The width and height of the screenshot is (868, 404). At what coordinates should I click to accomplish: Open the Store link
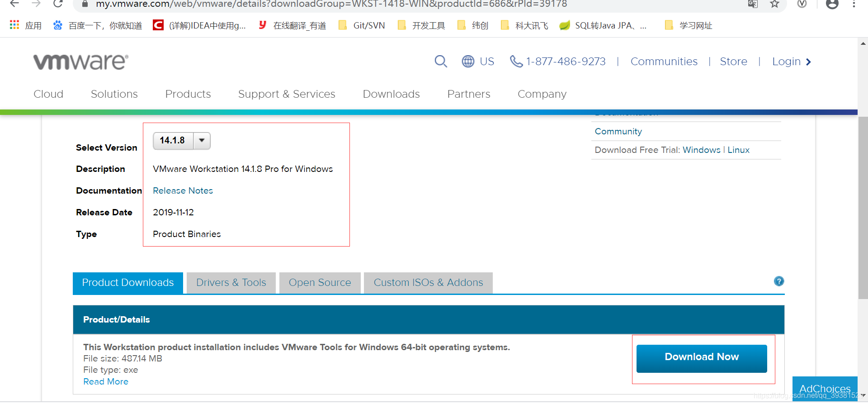(733, 62)
